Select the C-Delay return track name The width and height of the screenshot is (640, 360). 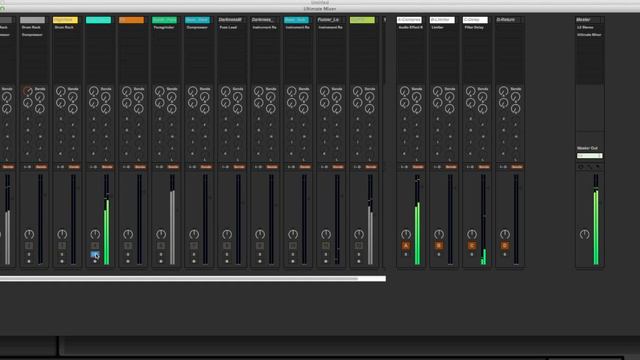[475, 20]
